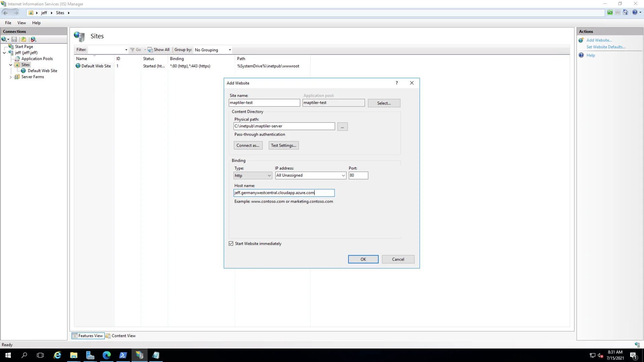Open the dropdown arrow next to top-right Help icon
Viewport: 644px width, 362px height.
[640, 12]
